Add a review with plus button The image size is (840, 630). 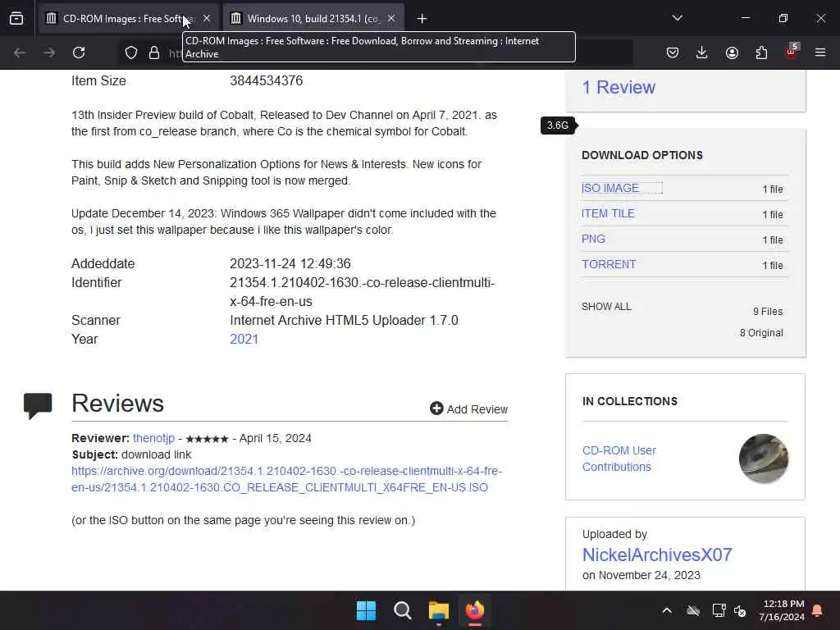click(x=468, y=409)
